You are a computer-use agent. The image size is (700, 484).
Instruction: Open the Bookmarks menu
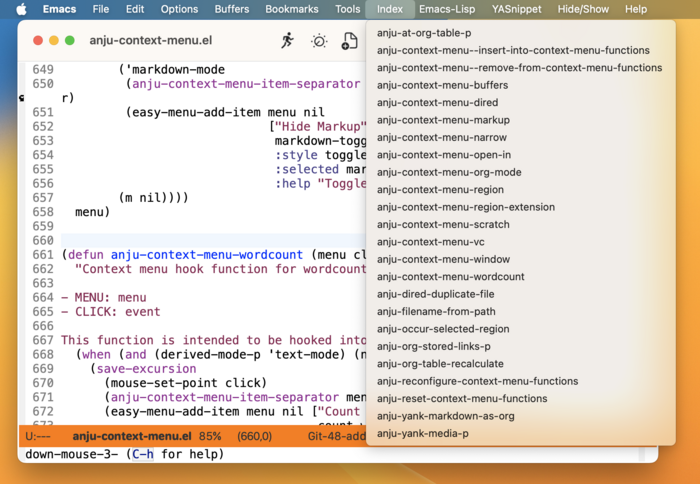[x=292, y=9]
